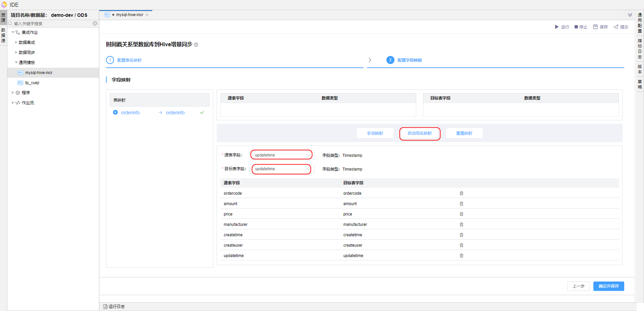Delete the ordercode field mapping row
Viewport: 644px width, 311px height.
coord(462,193)
